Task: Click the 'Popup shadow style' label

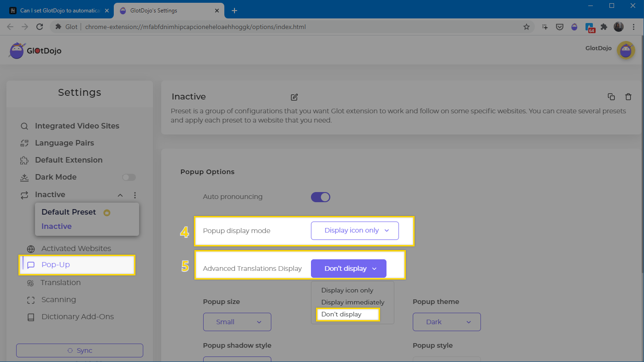Action: tap(237, 345)
